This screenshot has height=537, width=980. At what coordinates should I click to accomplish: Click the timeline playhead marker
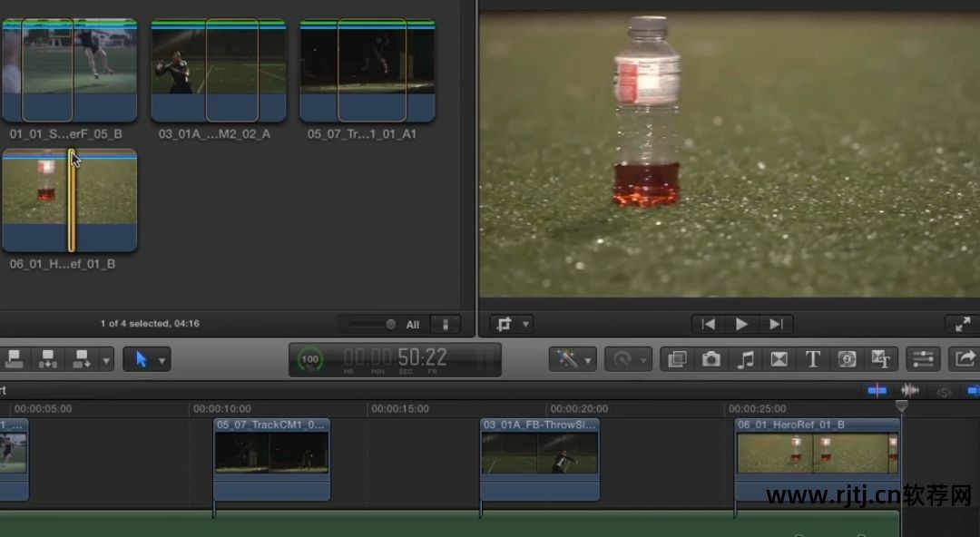901,405
